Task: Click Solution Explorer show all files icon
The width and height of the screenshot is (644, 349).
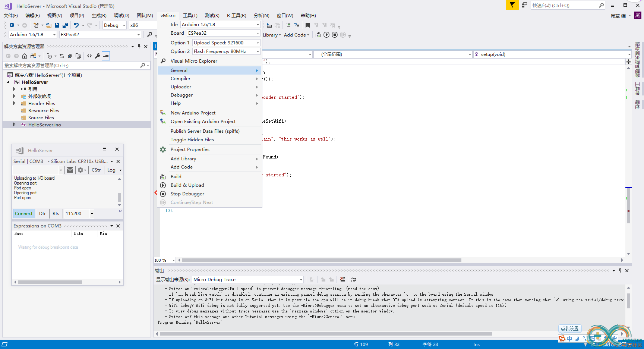Action: pyautogui.click(x=78, y=56)
